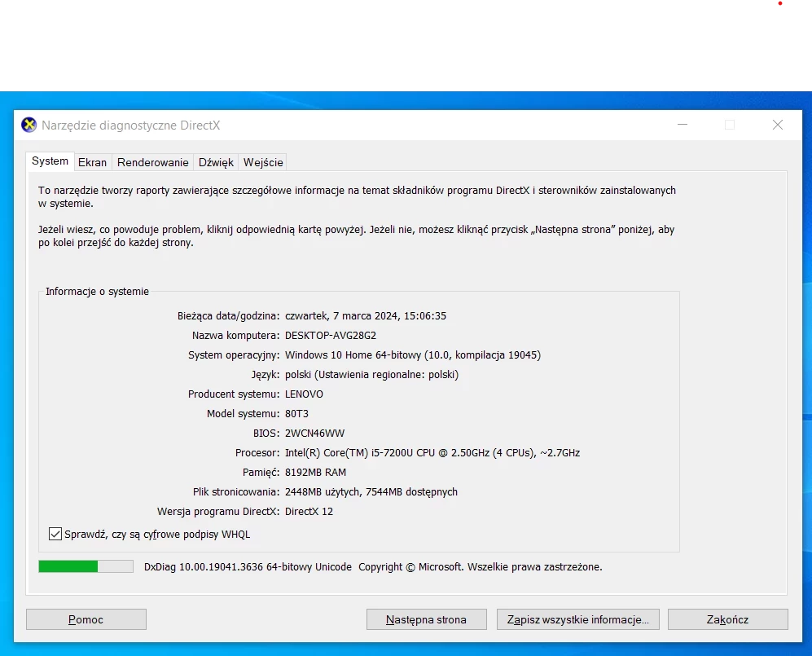812x656 pixels.
Task: Click the Model systemu label
Action: [243, 413]
